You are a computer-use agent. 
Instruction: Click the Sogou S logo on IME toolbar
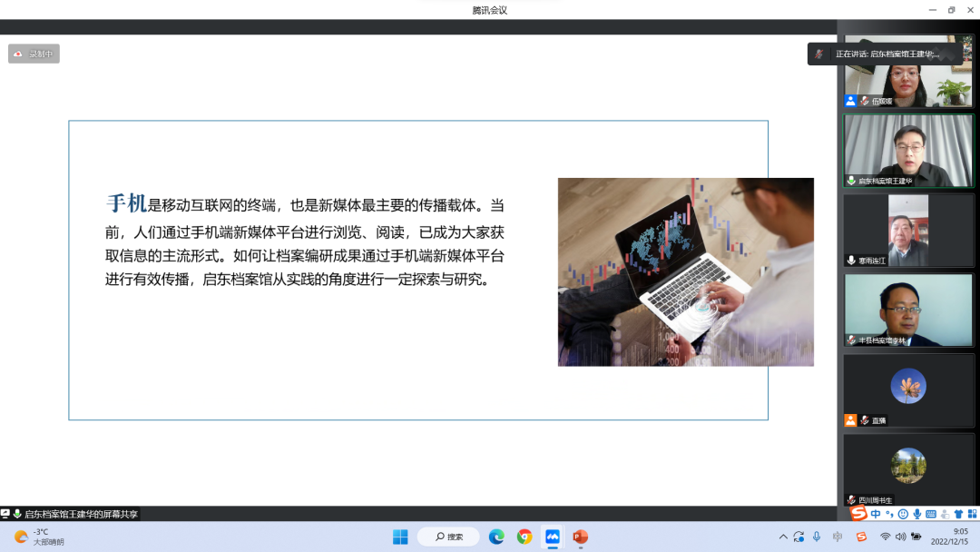coord(858,514)
